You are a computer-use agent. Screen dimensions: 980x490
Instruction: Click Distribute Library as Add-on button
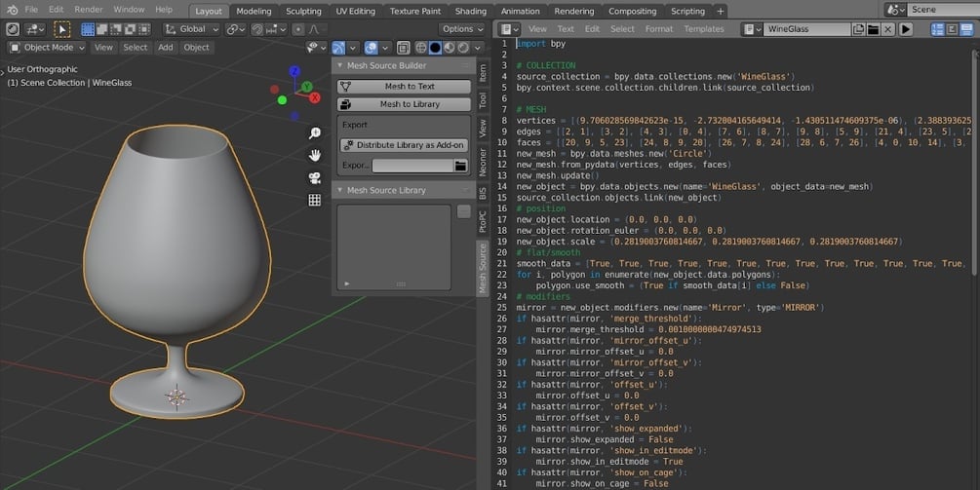click(x=404, y=145)
